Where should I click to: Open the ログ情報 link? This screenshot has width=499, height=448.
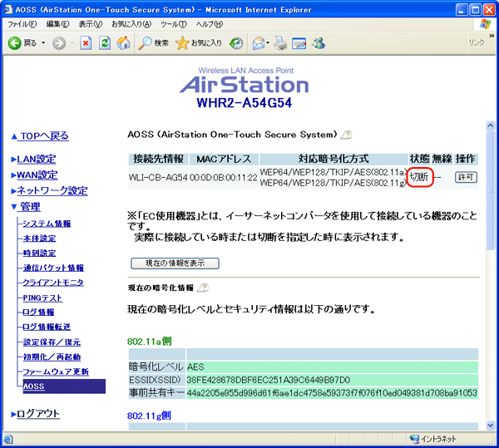pyautogui.click(x=38, y=313)
